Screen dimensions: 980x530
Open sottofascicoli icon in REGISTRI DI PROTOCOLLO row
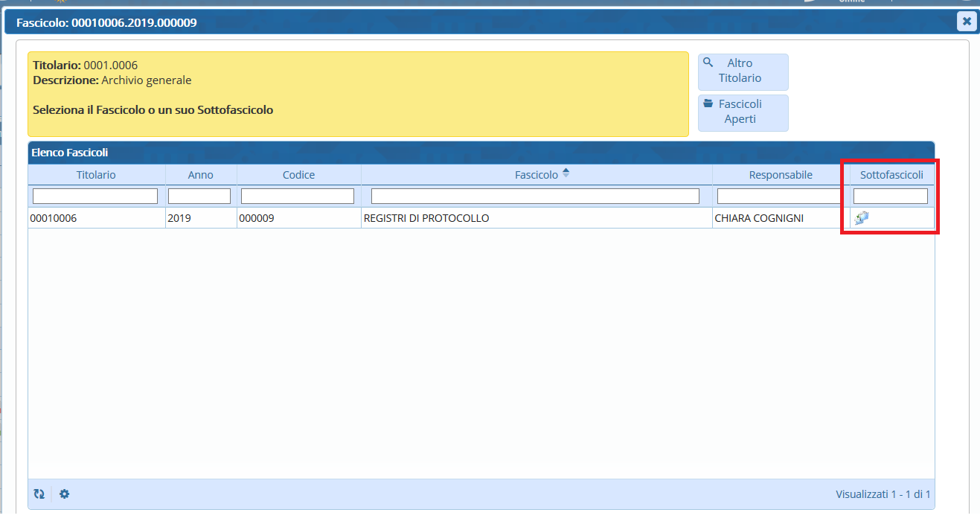tap(862, 218)
